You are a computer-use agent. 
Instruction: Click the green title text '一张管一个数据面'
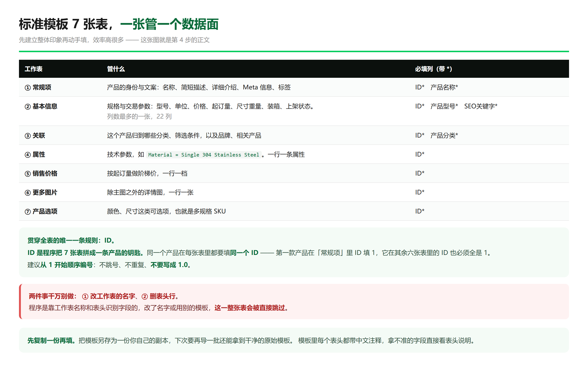pyautogui.click(x=169, y=24)
